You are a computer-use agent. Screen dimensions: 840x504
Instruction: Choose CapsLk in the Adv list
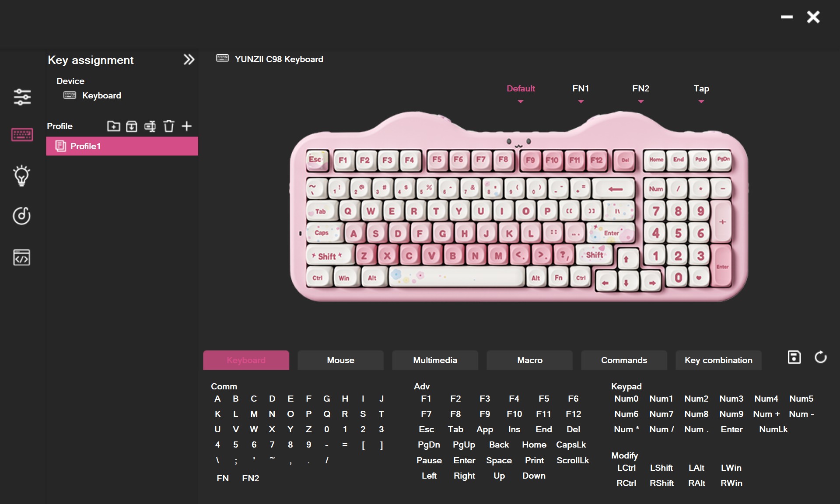pos(571,444)
